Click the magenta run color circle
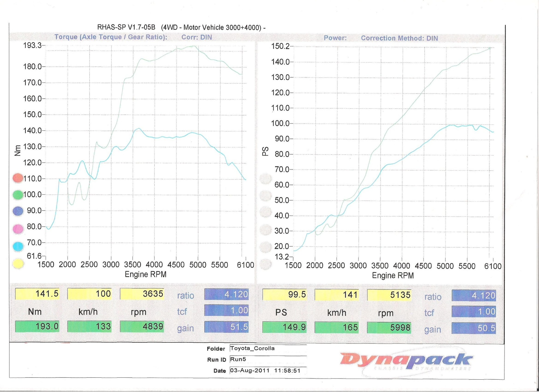This screenshot has width=539, height=392. [18, 229]
